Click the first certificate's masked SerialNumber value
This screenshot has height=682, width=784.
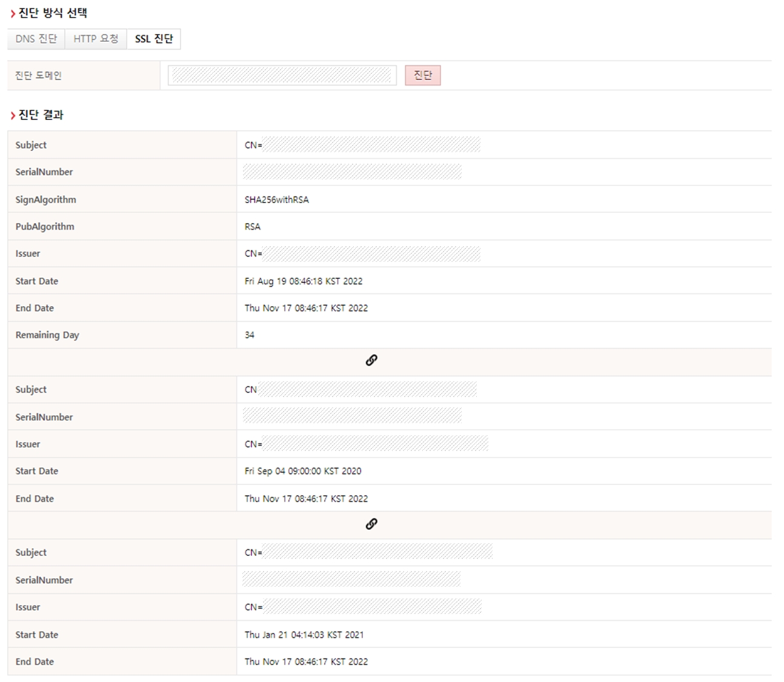[x=352, y=172]
